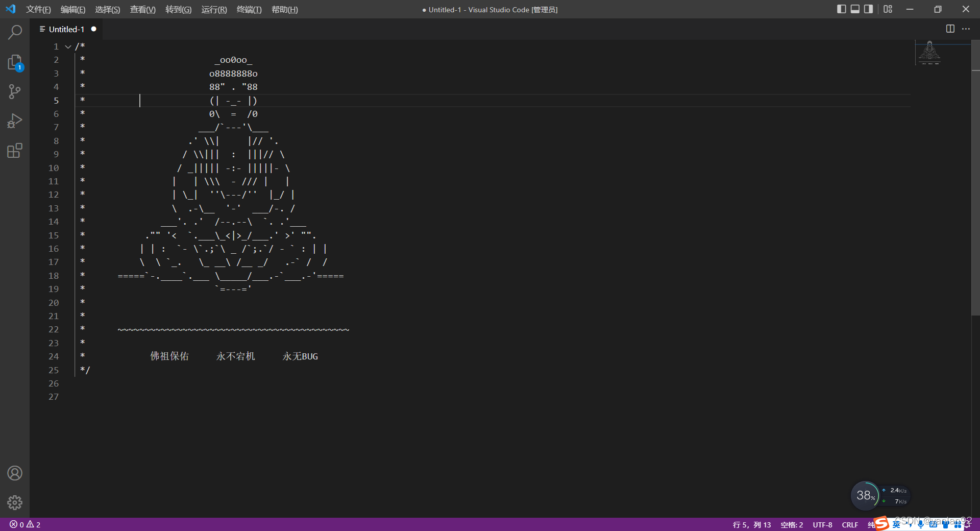Collapse the comment block at line 1
980x531 pixels.
[68, 46]
